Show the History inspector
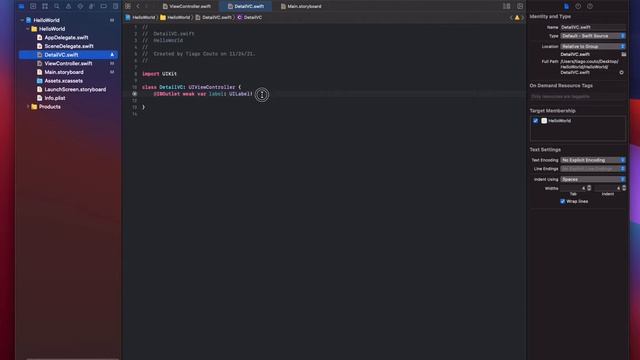640x360 pixels. pyautogui.click(x=578, y=7)
